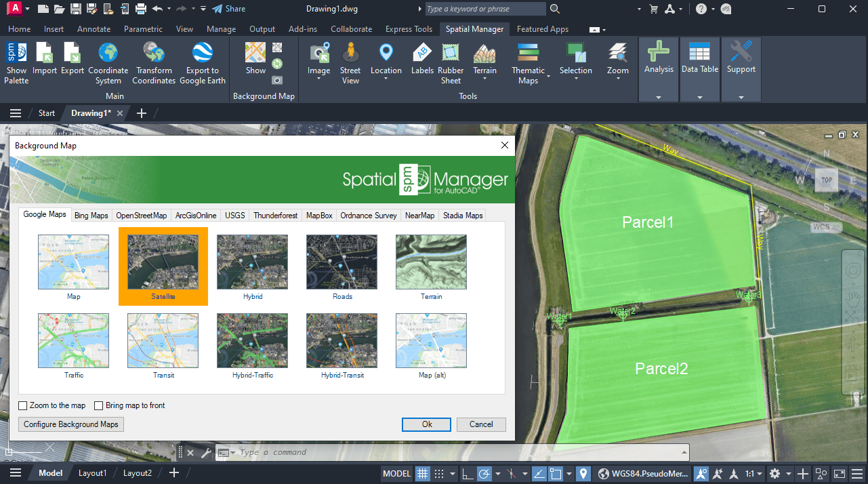Open the Selection dropdown
This screenshot has height=484, width=868.
pyautogui.click(x=576, y=79)
